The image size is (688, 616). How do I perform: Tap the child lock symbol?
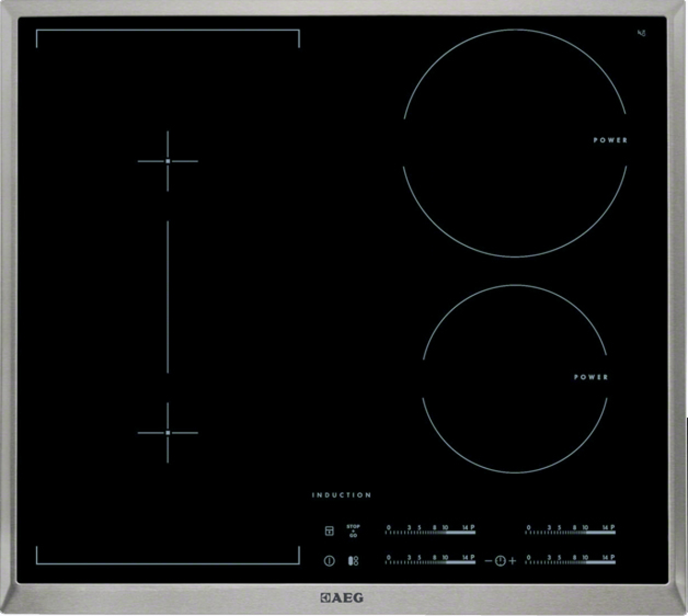[329, 531]
